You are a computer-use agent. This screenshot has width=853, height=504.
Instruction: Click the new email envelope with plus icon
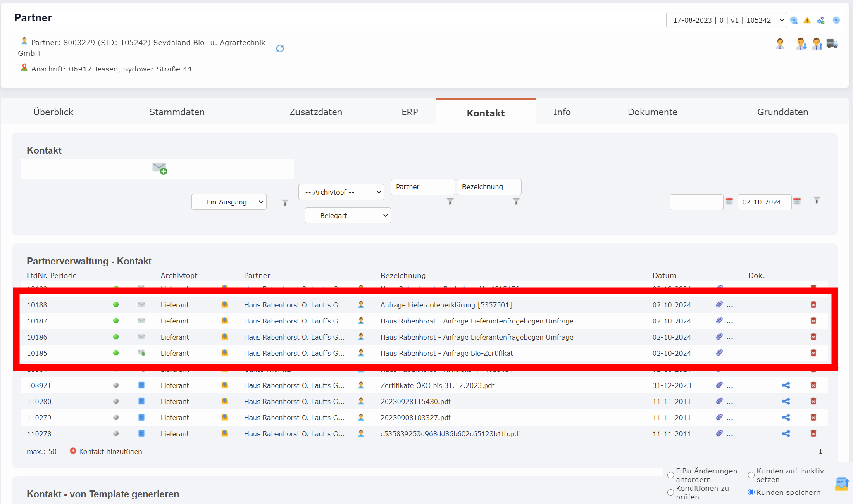tap(160, 169)
